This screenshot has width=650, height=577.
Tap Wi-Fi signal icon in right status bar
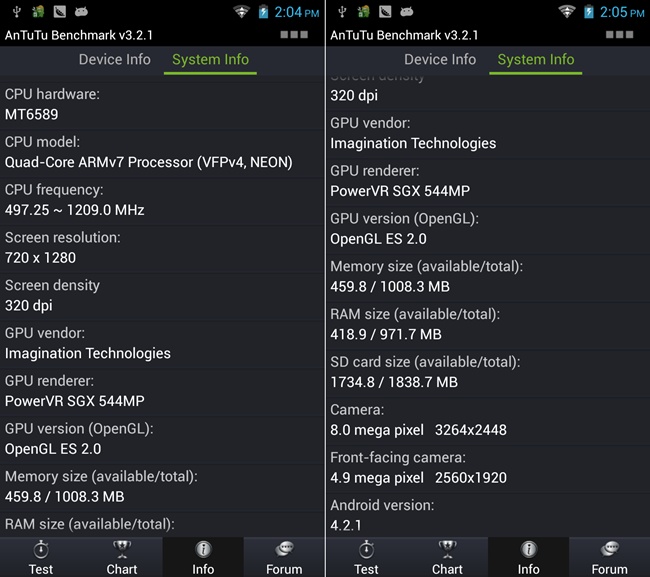pyautogui.click(x=567, y=12)
